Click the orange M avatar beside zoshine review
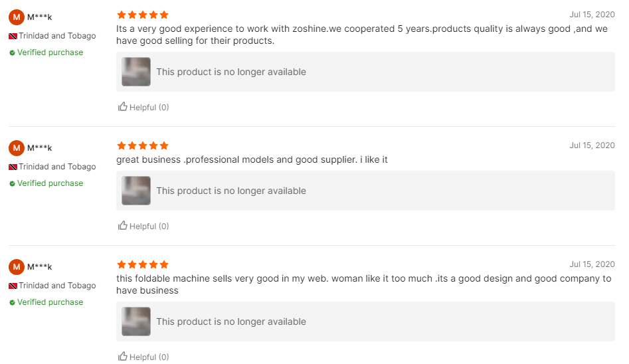This screenshot has width=629, height=364. pos(17,17)
